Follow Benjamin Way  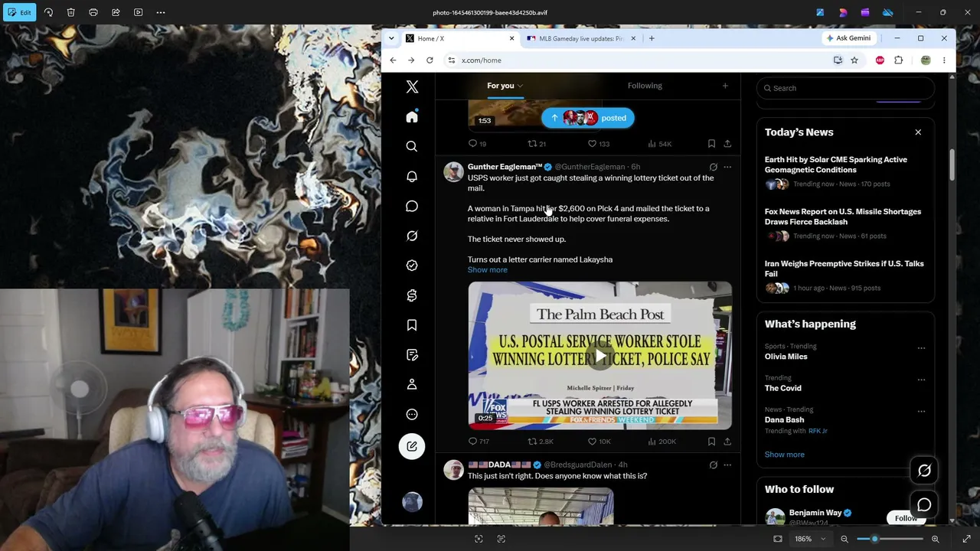click(x=906, y=518)
